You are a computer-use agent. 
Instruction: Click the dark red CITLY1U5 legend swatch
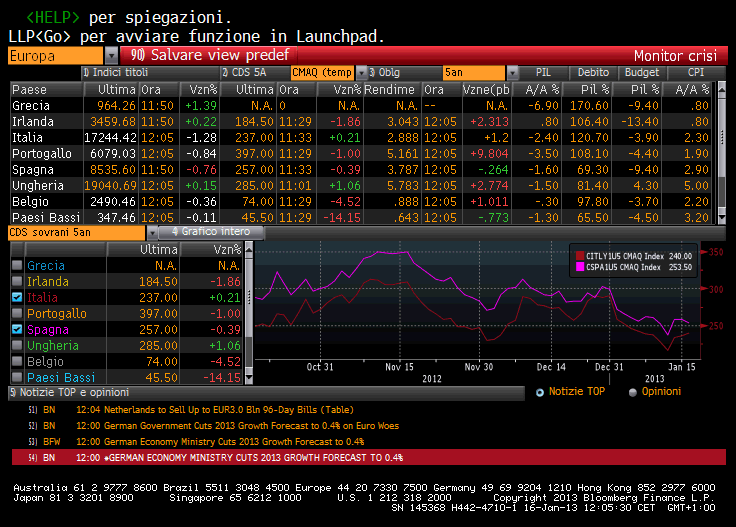[578, 255]
